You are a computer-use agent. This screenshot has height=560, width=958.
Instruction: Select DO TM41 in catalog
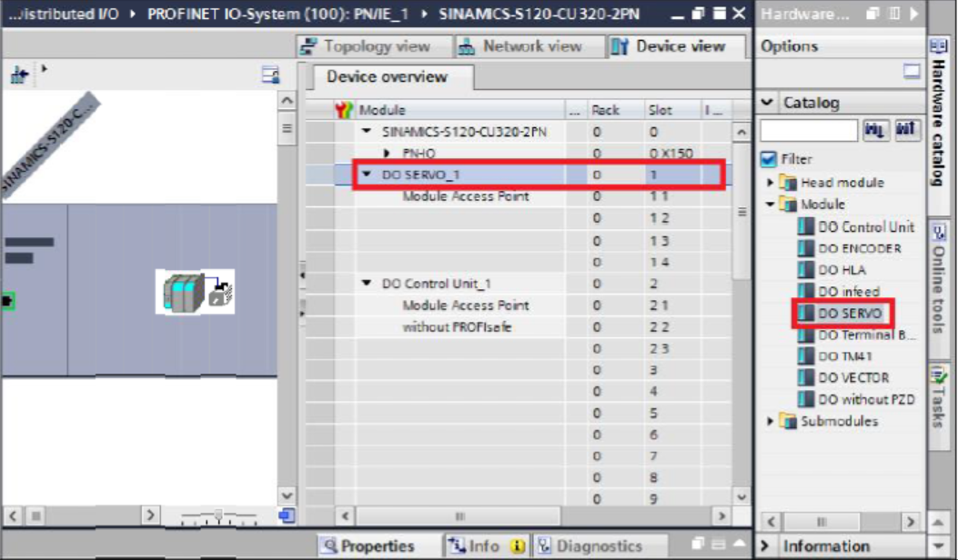845,356
